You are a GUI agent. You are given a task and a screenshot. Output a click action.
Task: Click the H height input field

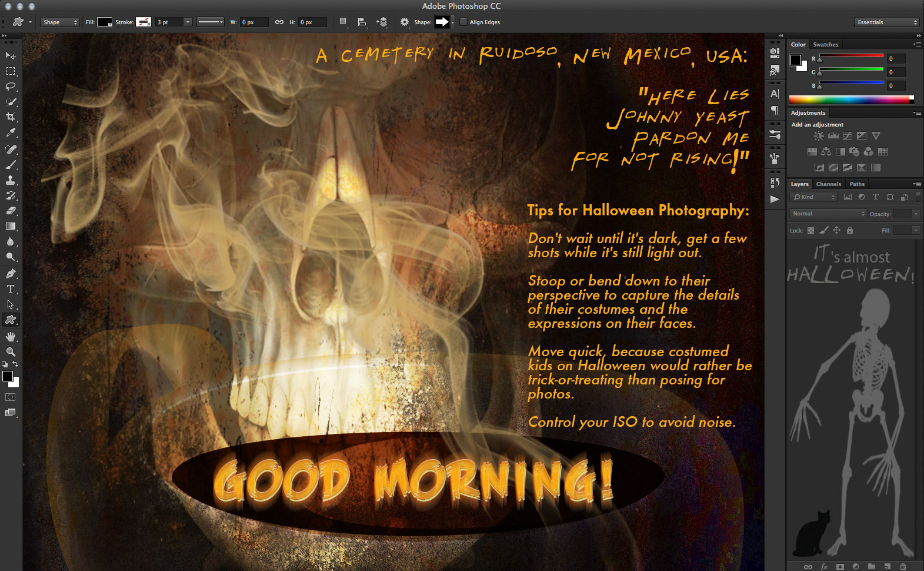coord(313,22)
